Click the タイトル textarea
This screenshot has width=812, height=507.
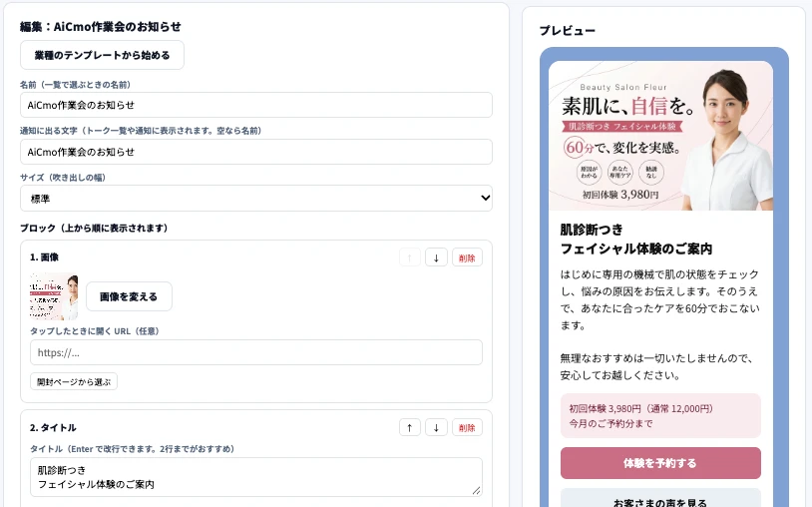click(255, 477)
